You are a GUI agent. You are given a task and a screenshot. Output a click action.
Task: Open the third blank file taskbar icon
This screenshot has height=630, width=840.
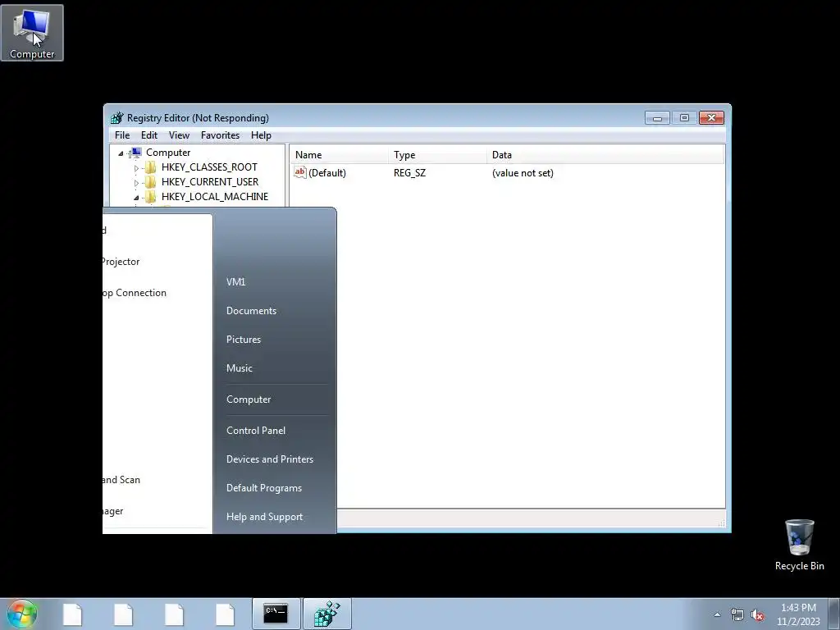click(x=174, y=614)
